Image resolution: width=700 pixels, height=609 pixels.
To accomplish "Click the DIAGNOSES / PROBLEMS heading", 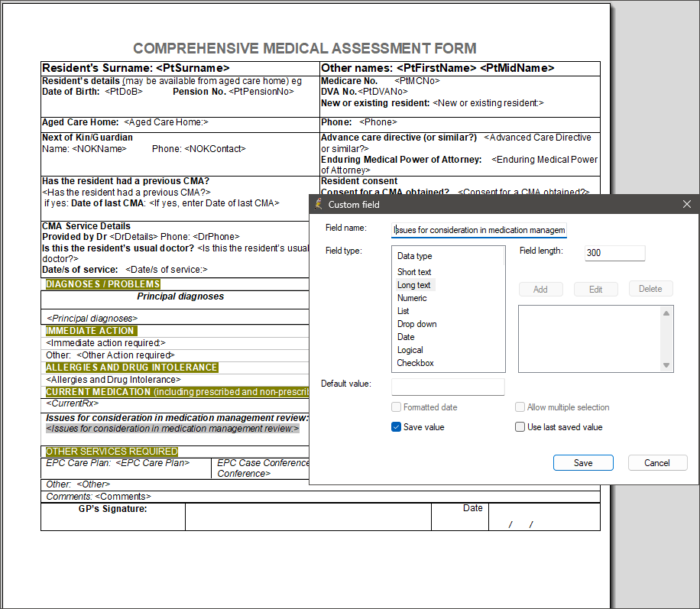I will click(102, 284).
